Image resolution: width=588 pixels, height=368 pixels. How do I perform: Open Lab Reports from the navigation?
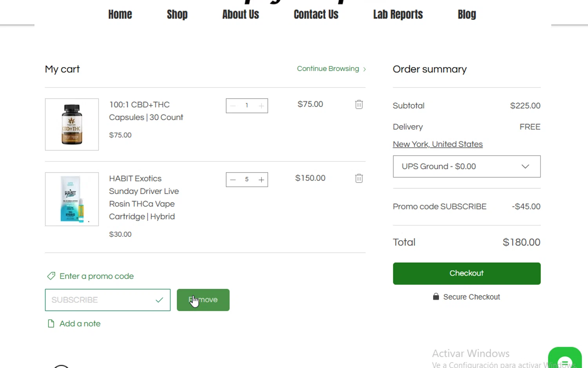(x=398, y=15)
